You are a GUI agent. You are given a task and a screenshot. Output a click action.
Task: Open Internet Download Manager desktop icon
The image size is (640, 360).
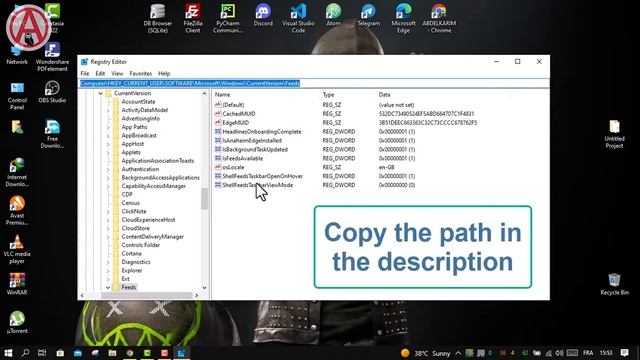click(x=17, y=172)
